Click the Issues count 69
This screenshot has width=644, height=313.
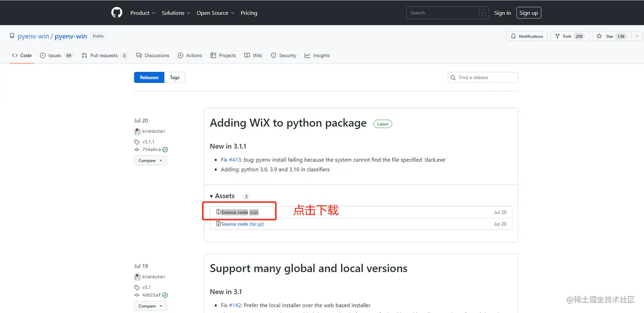[69, 56]
